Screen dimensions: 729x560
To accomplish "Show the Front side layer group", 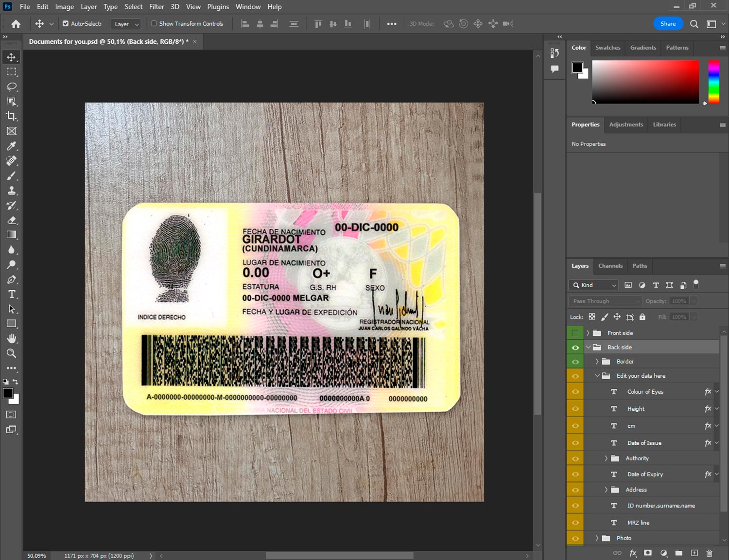I will tap(575, 333).
